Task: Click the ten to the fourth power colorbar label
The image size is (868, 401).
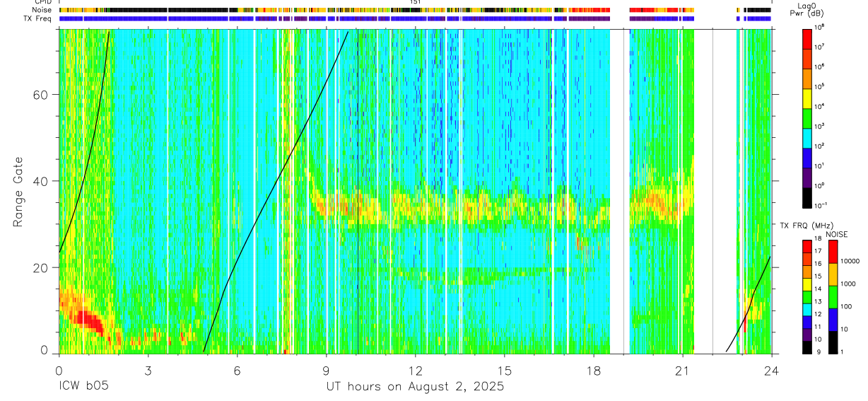Action: tap(819, 107)
